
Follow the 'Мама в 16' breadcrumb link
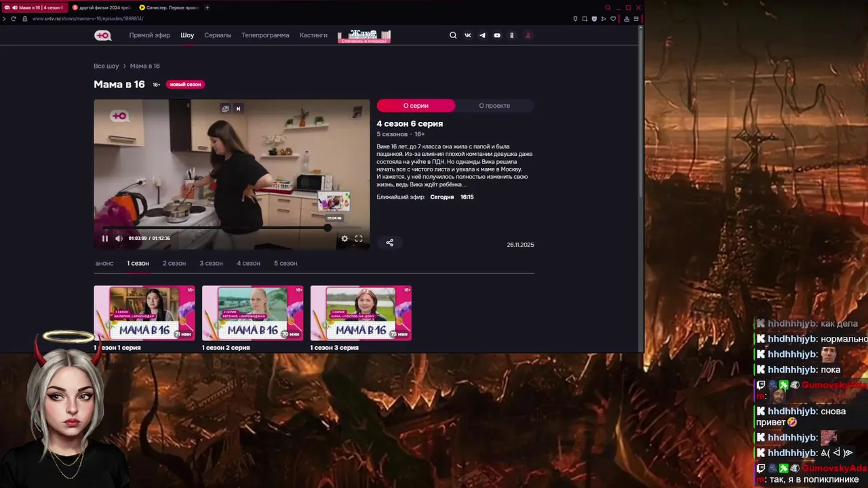[144, 66]
